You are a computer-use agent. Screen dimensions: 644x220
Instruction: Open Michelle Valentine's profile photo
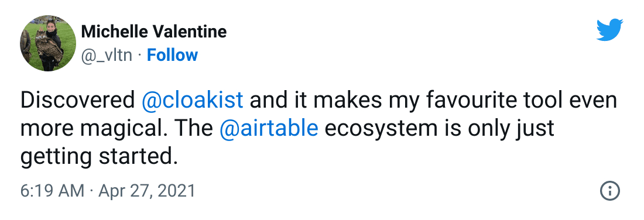tap(48, 43)
